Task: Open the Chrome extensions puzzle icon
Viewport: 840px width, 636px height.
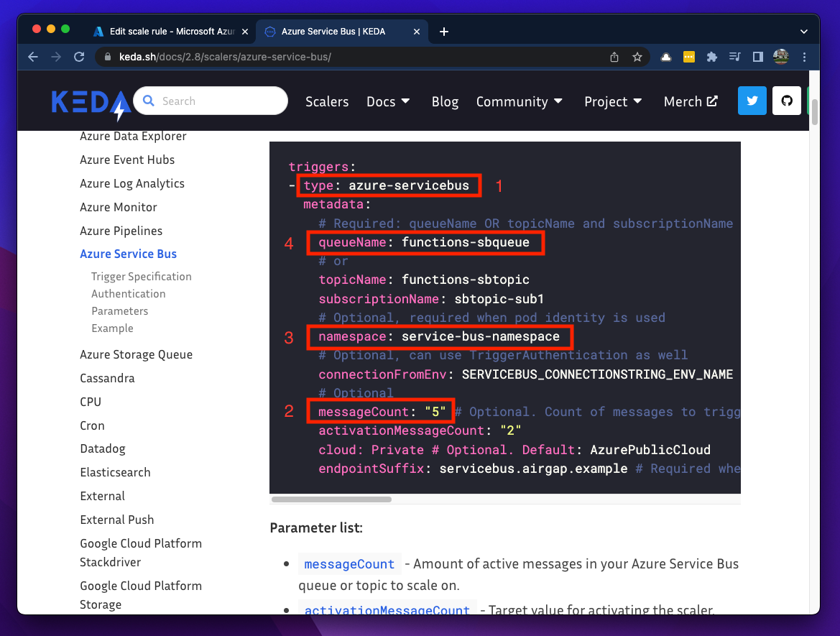Action: click(x=711, y=57)
